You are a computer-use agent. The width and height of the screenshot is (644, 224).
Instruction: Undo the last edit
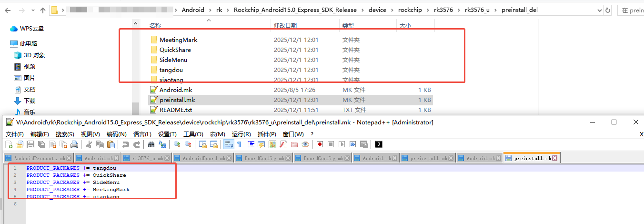[125, 144]
